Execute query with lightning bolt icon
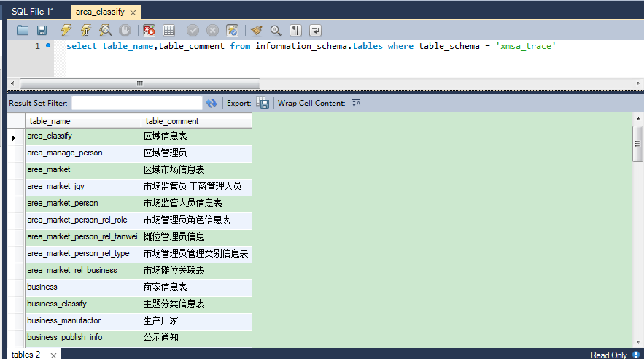This screenshot has width=644, height=359. [66, 31]
